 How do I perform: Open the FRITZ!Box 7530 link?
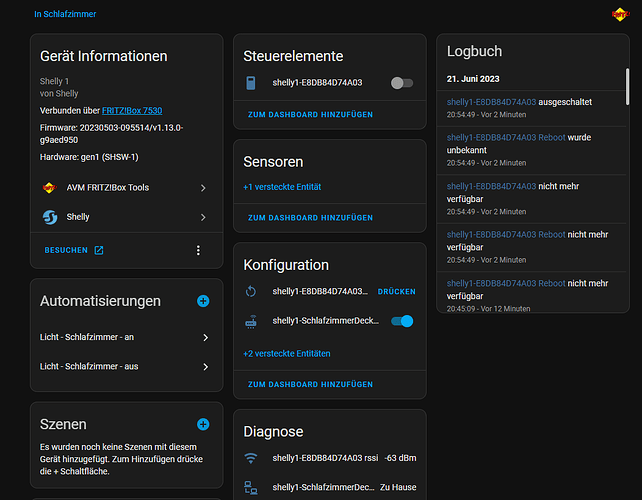tap(130, 111)
